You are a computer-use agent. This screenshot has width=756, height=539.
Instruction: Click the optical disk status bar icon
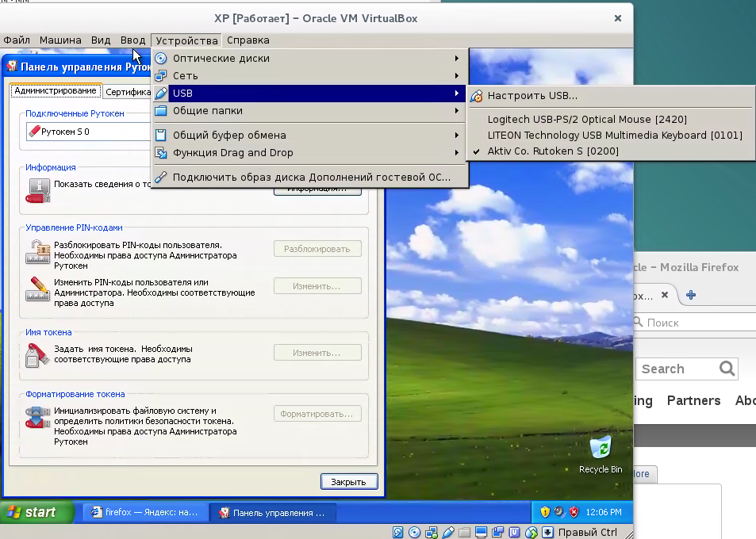[414, 532]
